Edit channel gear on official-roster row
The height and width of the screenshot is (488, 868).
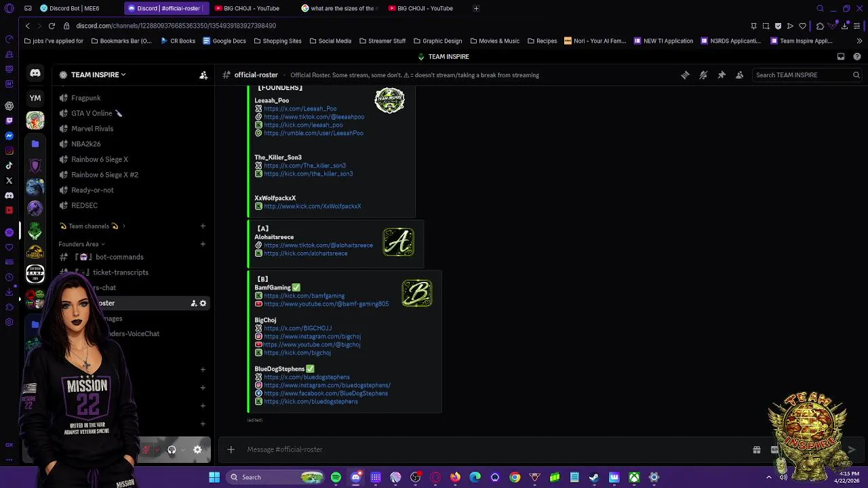point(203,303)
